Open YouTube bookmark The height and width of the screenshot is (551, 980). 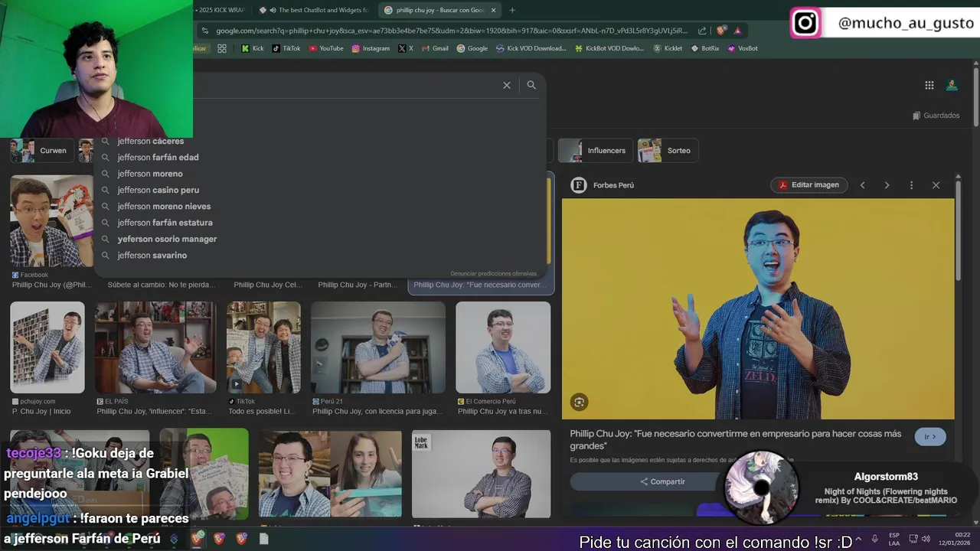[326, 48]
